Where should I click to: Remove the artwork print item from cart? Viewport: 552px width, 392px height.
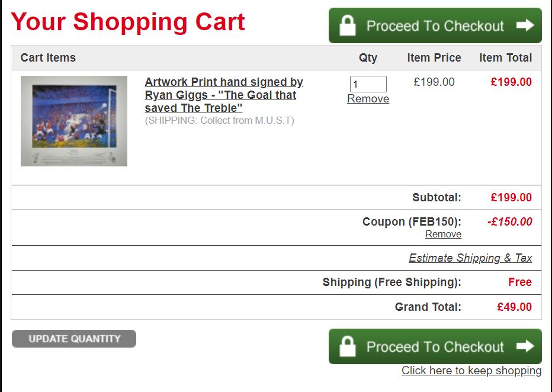click(x=368, y=99)
